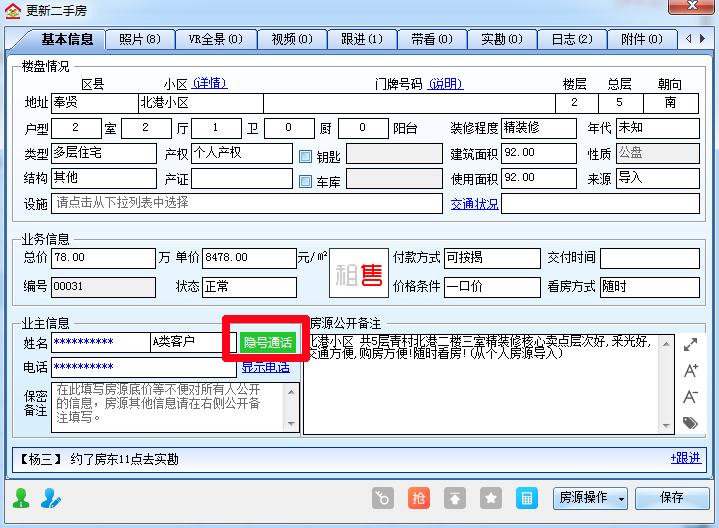Image resolution: width=719 pixels, height=528 pixels.
Task: Click the house app icon in the title bar
Action: pyautogui.click(x=12, y=10)
